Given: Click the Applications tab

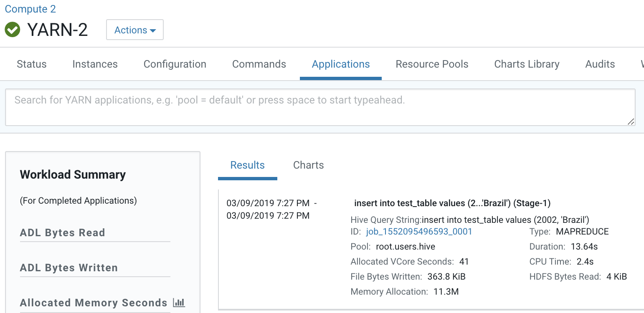Looking at the screenshot, I should (341, 64).
